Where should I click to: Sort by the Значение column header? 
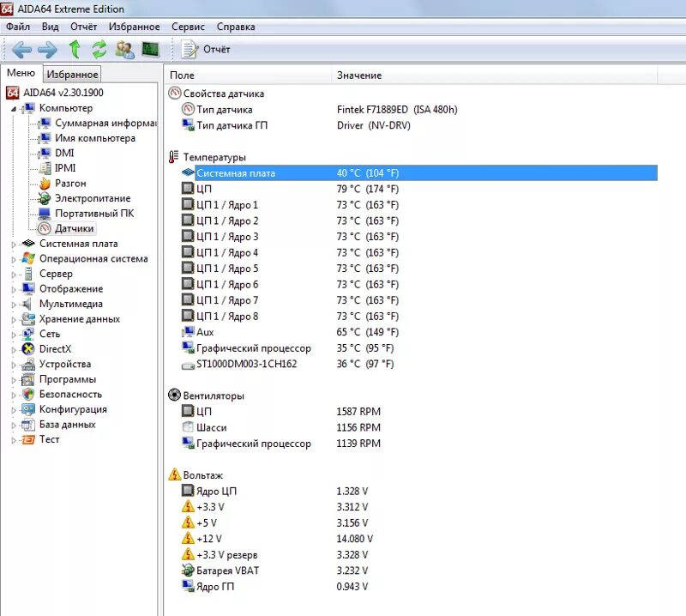(x=495, y=75)
